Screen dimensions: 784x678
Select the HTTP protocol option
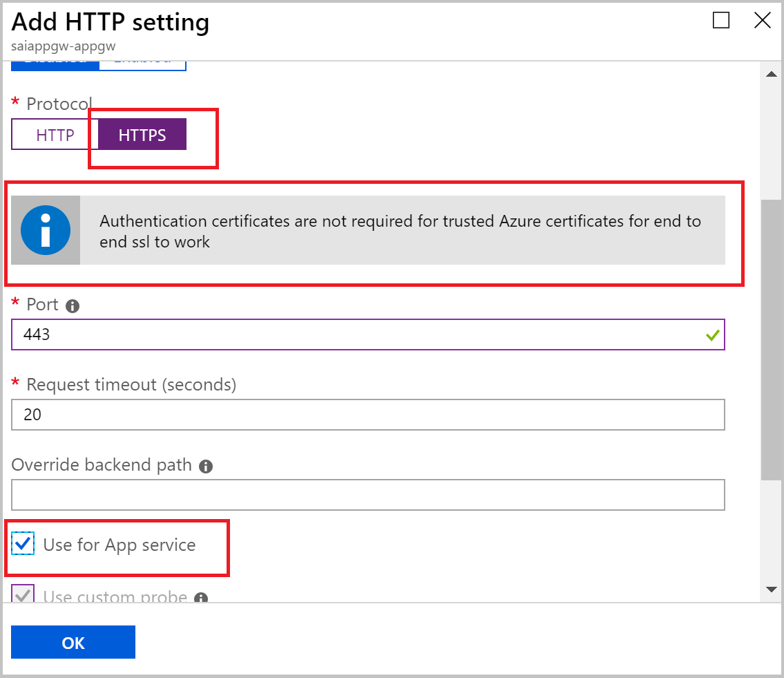pyautogui.click(x=55, y=135)
